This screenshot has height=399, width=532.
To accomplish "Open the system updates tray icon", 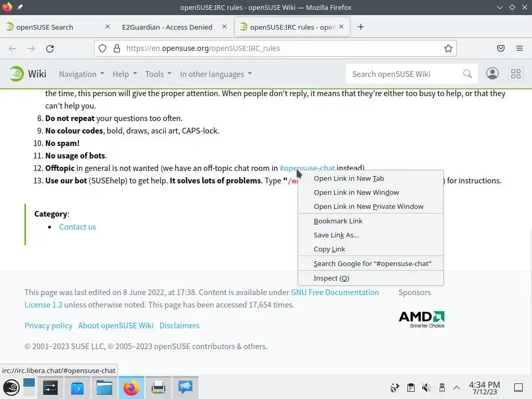I will 395,388.
